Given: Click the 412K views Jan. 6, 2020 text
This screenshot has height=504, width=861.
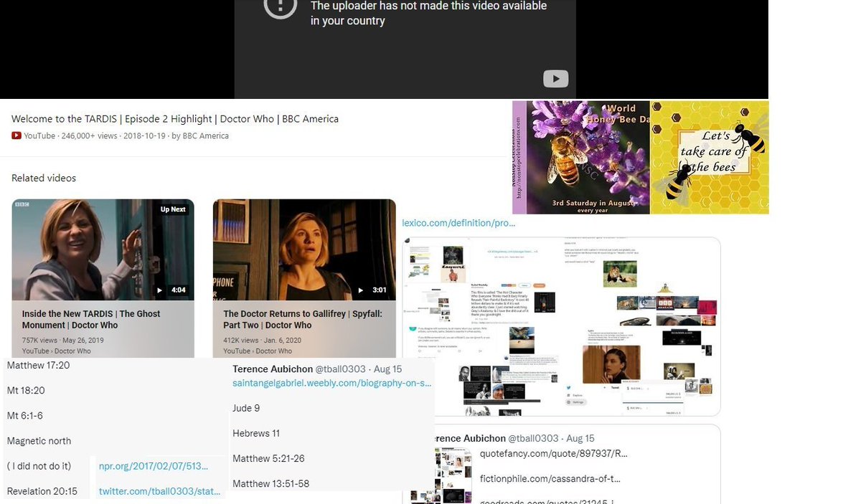Looking at the screenshot, I should (262, 341).
